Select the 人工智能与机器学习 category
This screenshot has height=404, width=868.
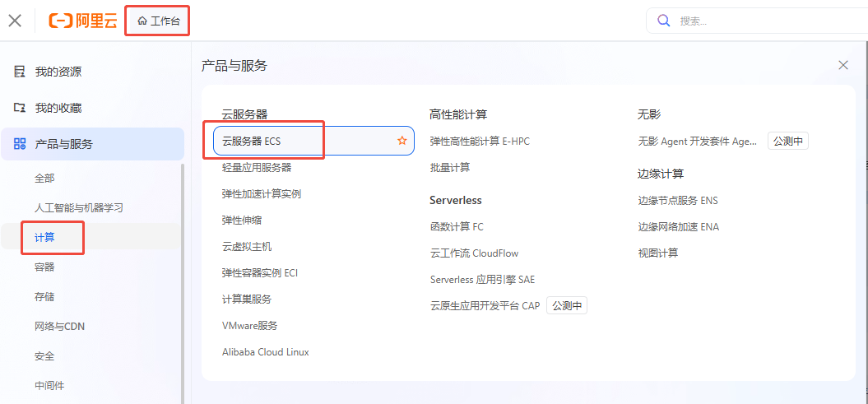79,208
